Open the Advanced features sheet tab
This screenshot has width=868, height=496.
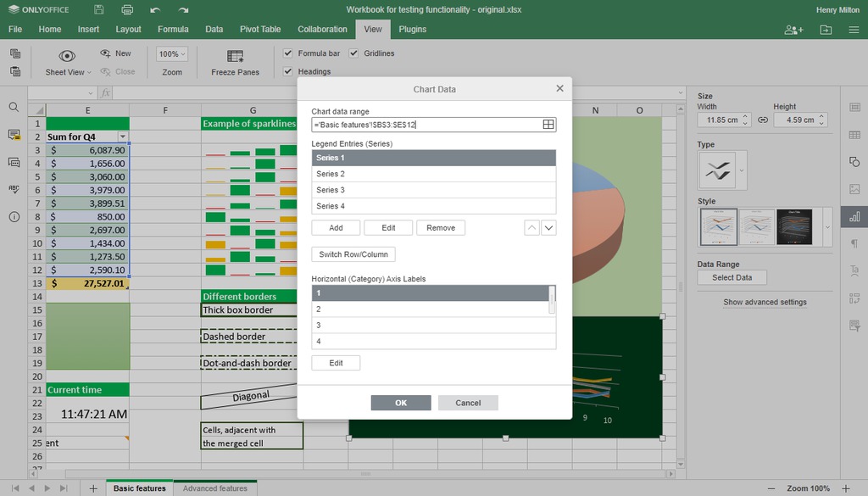coord(214,488)
